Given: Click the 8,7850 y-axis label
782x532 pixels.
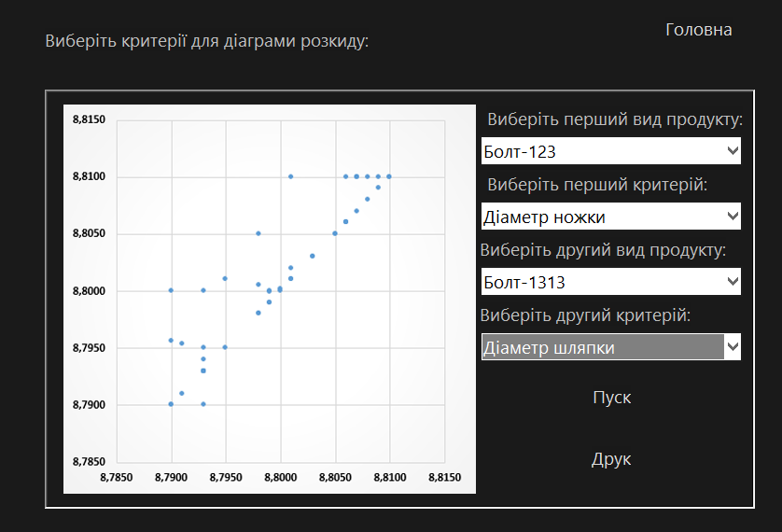Looking at the screenshot, I should pos(90,462).
